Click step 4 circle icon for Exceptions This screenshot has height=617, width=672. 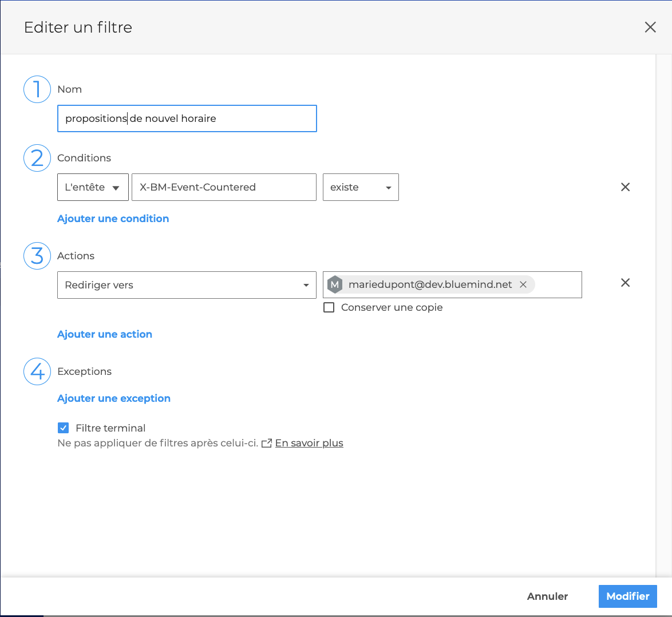coord(37,371)
